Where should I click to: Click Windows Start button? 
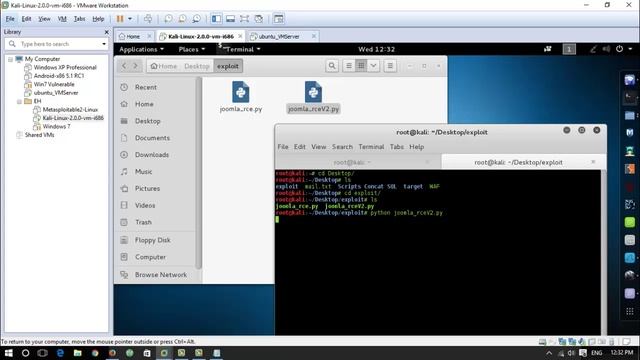(8, 353)
